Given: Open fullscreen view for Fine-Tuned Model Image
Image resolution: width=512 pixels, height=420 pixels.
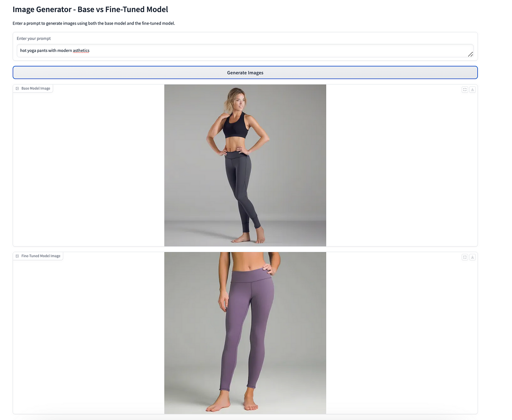Looking at the screenshot, I should (465, 257).
